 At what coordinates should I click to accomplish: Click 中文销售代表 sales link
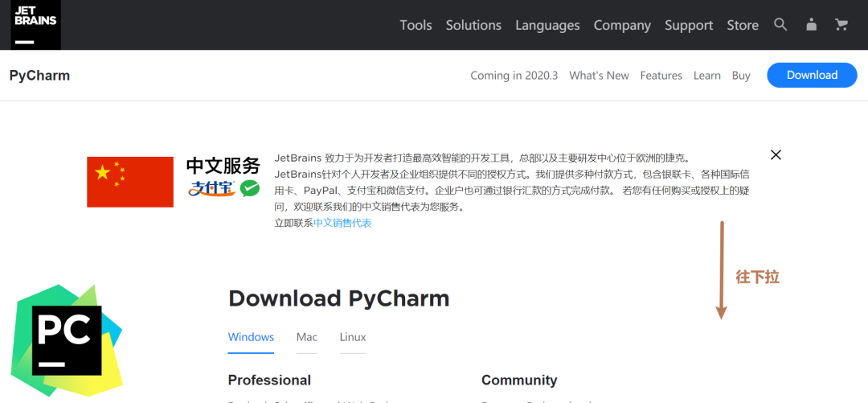(x=342, y=223)
